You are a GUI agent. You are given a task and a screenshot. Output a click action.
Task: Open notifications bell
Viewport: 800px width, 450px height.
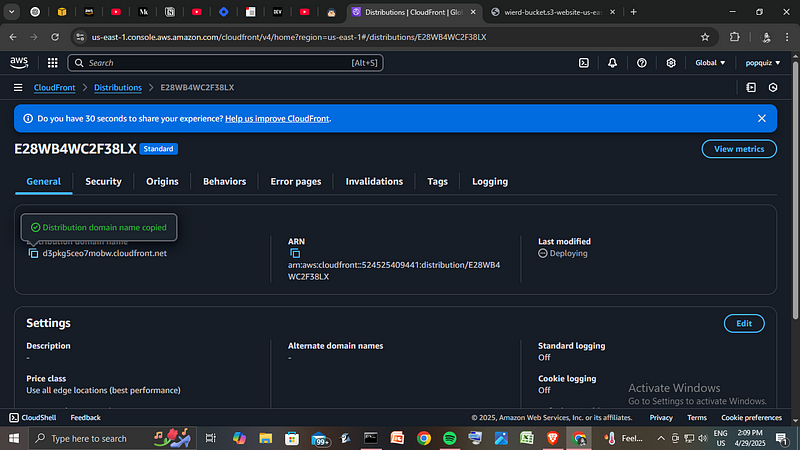coord(612,63)
